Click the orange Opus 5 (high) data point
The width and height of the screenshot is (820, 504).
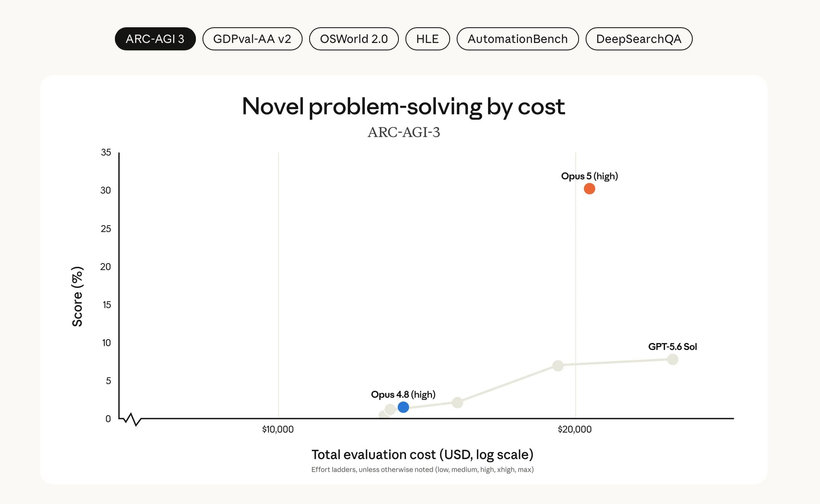(x=589, y=189)
